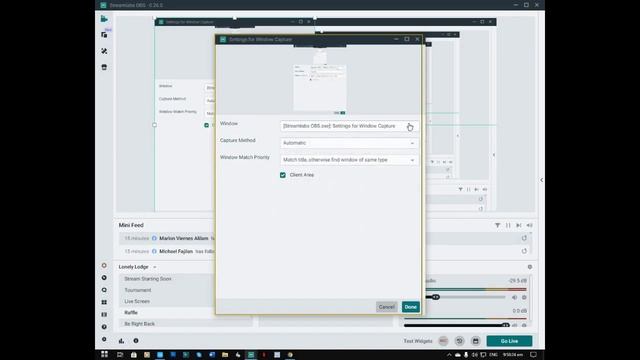Start recording with the REC button

pos(443,341)
